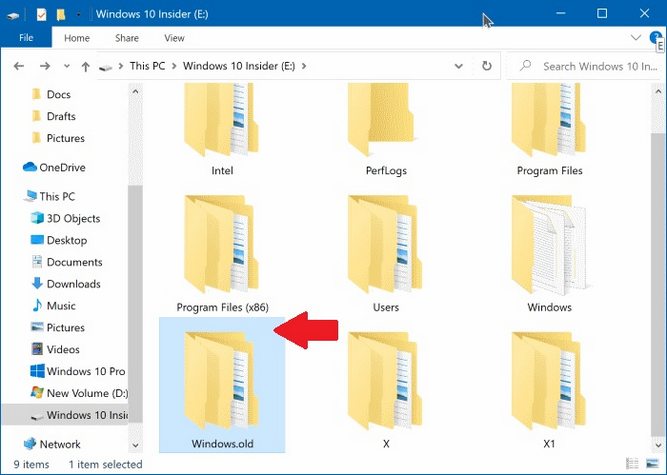Screen dimensions: 667x475
Task: Click the navigation pane scroll down arrow
Action: 135,446
